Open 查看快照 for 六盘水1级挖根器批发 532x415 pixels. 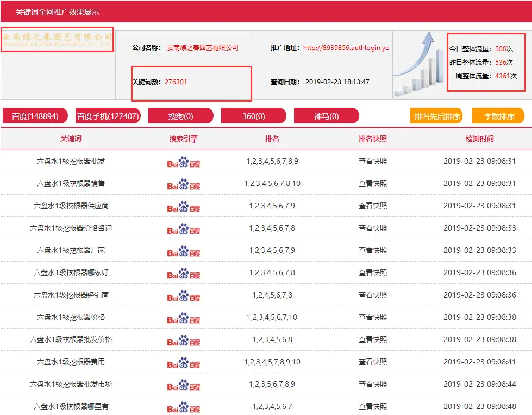click(x=372, y=160)
